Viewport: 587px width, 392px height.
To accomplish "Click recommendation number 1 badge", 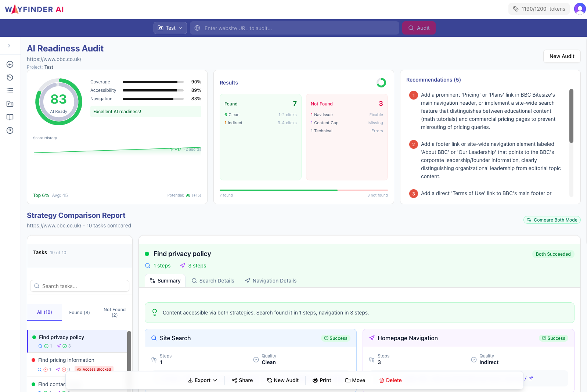I will [414, 95].
